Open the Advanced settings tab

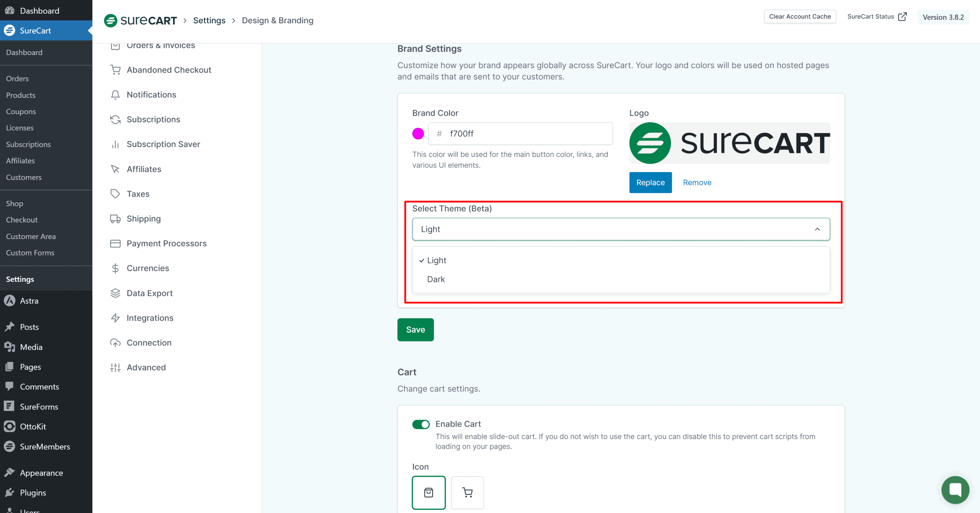[146, 368]
